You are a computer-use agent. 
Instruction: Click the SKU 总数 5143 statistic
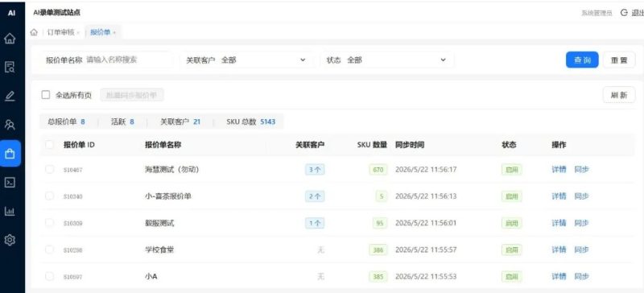[251, 122]
